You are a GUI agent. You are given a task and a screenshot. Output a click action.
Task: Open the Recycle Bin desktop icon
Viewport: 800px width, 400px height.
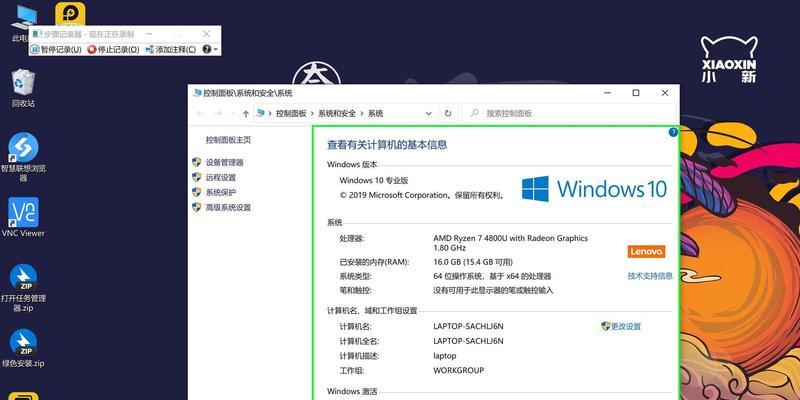coord(23,88)
